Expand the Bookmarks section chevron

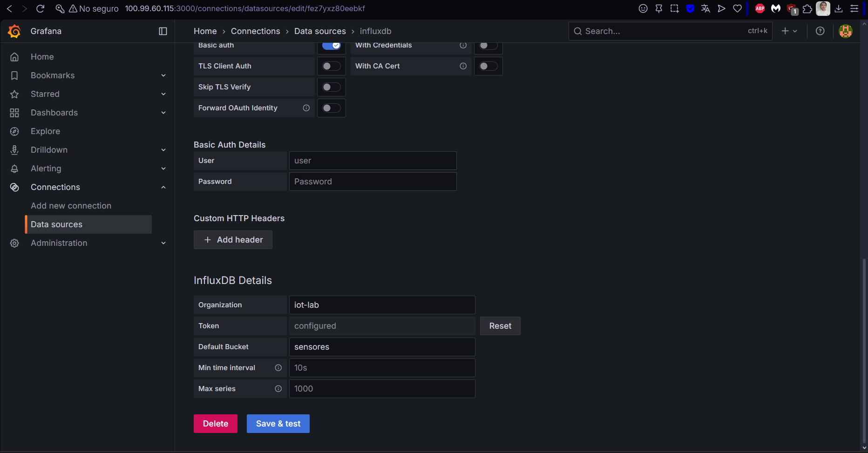click(163, 75)
